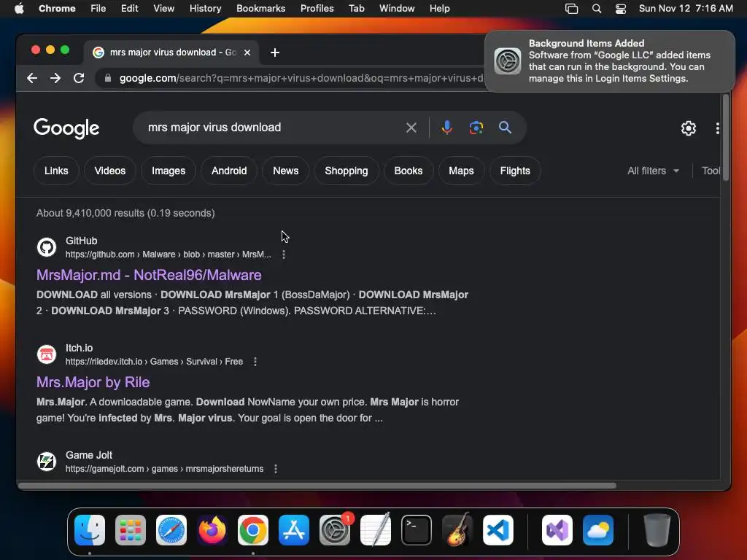Open Trash in the Dock

(657, 530)
